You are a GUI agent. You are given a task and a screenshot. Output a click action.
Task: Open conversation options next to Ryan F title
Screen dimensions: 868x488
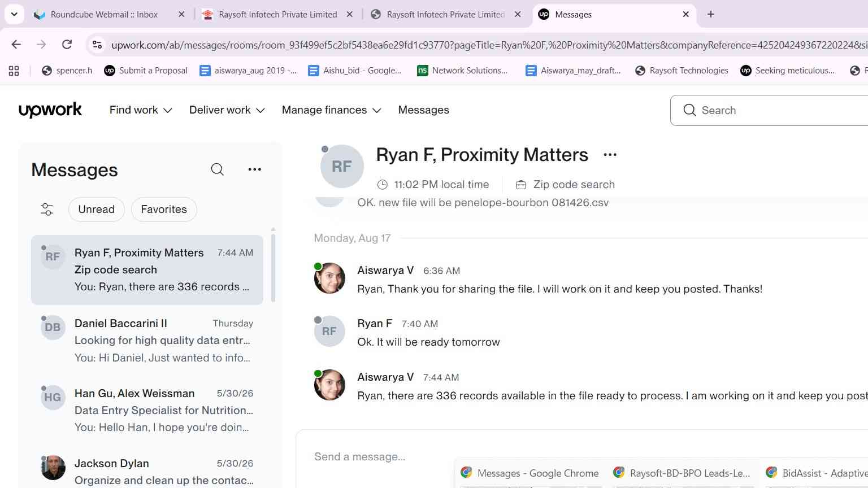(610, 155)
